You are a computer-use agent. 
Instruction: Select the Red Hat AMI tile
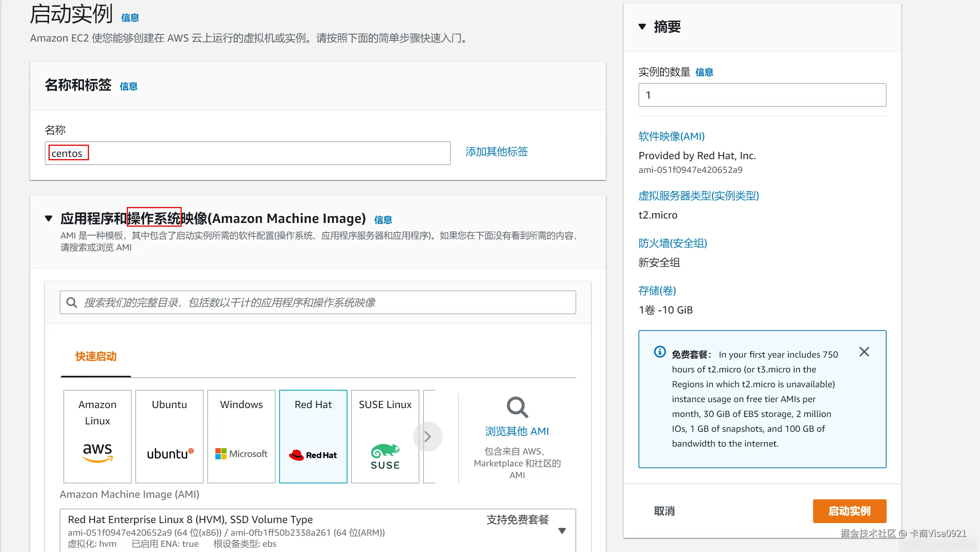(313, 436)
